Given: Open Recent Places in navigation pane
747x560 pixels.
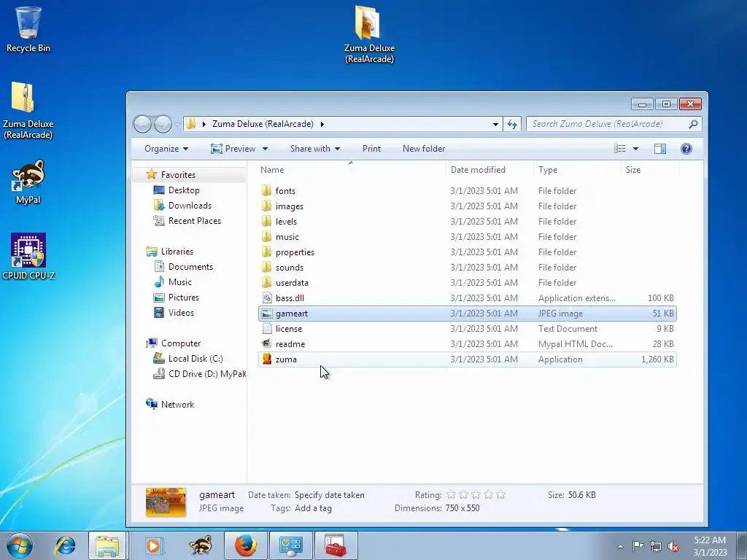Looking at the screenshot, I should coord(194,221).
